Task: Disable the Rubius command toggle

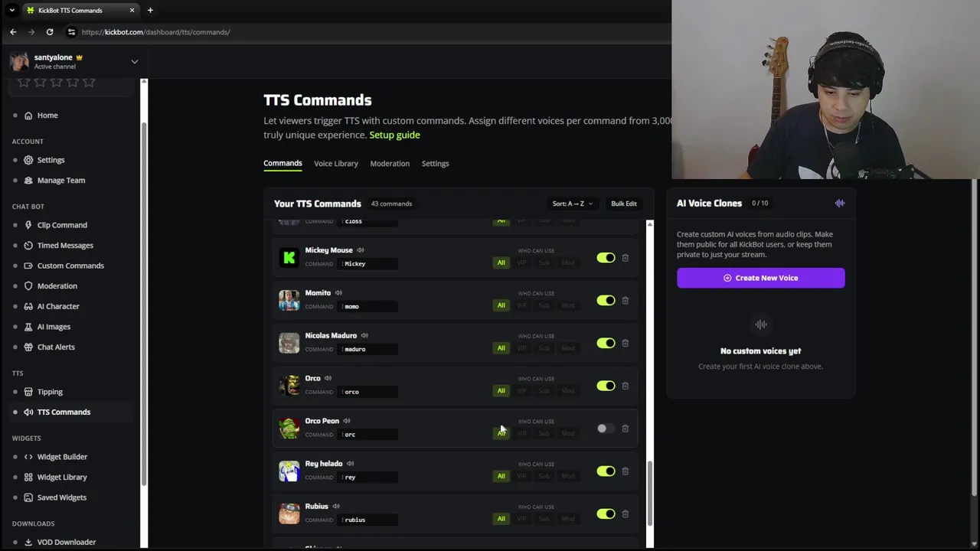Action: click(606, 514)
